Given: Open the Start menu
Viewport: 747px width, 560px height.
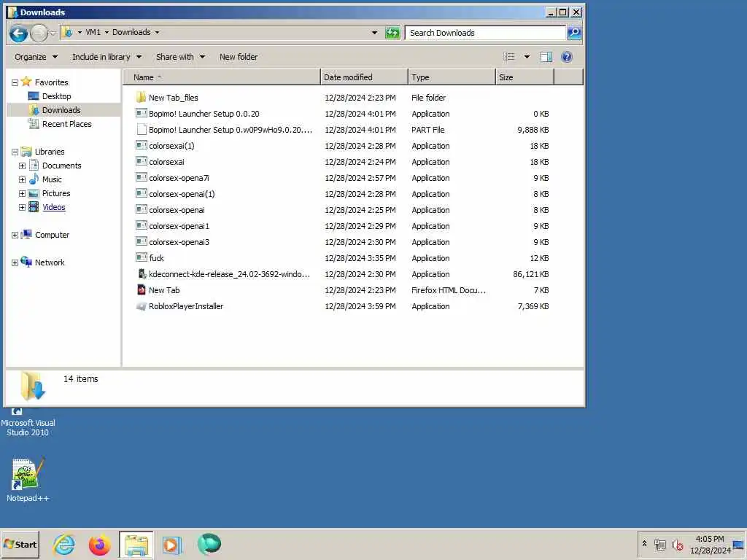Looking at the screenshot, I should pos(20,544).
